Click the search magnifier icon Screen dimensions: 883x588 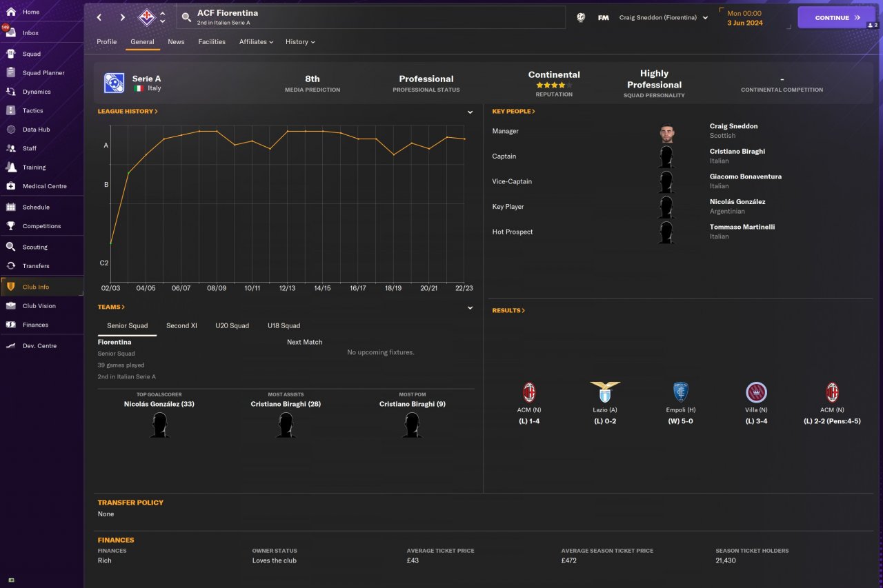186,17
